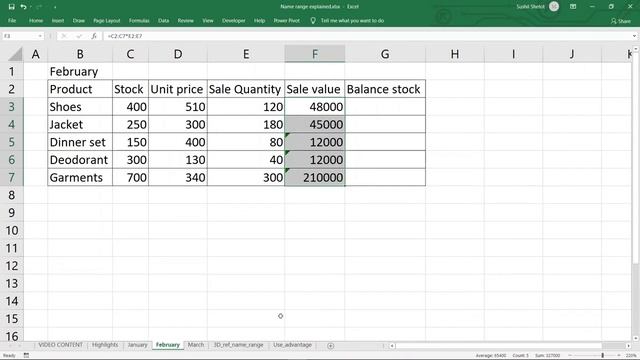Select Garments stock value 700
Image resolution: width=640 pixels, height=360 pixels.
[131, 177]
